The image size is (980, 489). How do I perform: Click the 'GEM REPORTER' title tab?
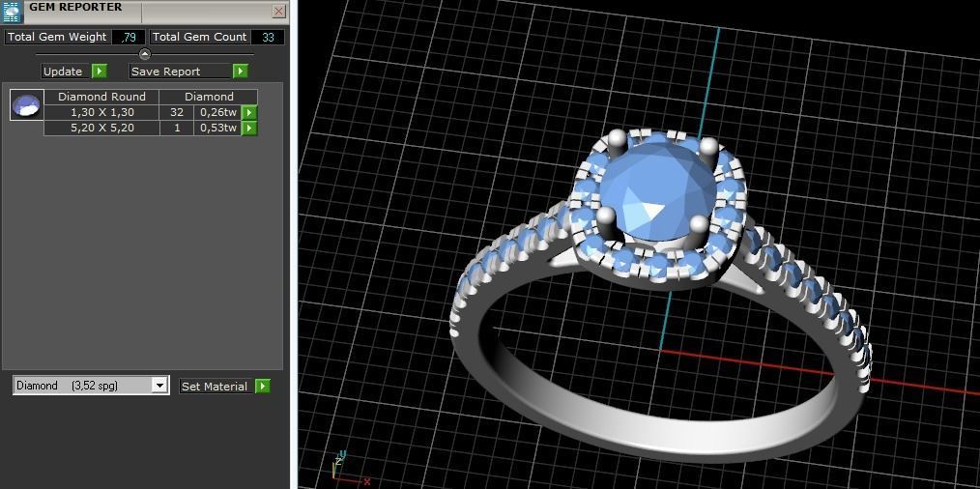pyautogui.click(x=75, y=8)
